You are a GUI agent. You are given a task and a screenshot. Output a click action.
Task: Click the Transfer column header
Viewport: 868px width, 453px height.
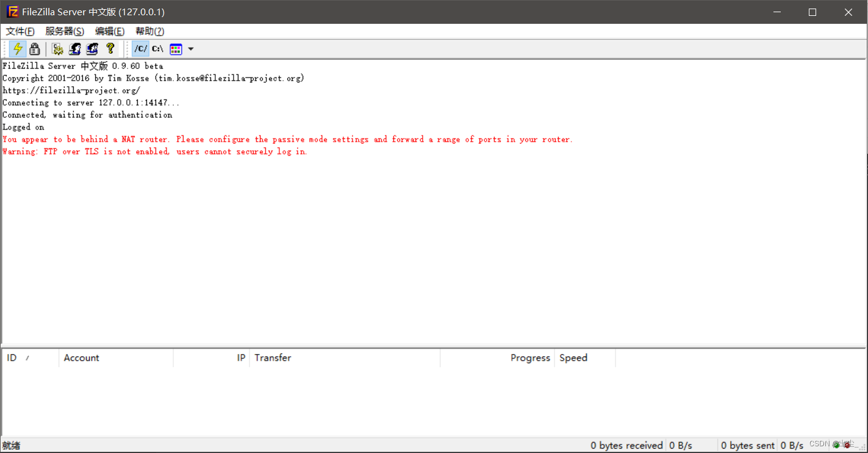(x=273, y=358)
